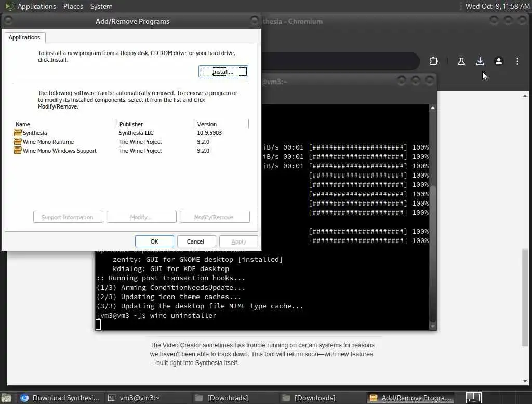The width and height of the screenshot is (532, 404).
Task: Click the Chromium address bar
Action: click(x=340, y=61)
